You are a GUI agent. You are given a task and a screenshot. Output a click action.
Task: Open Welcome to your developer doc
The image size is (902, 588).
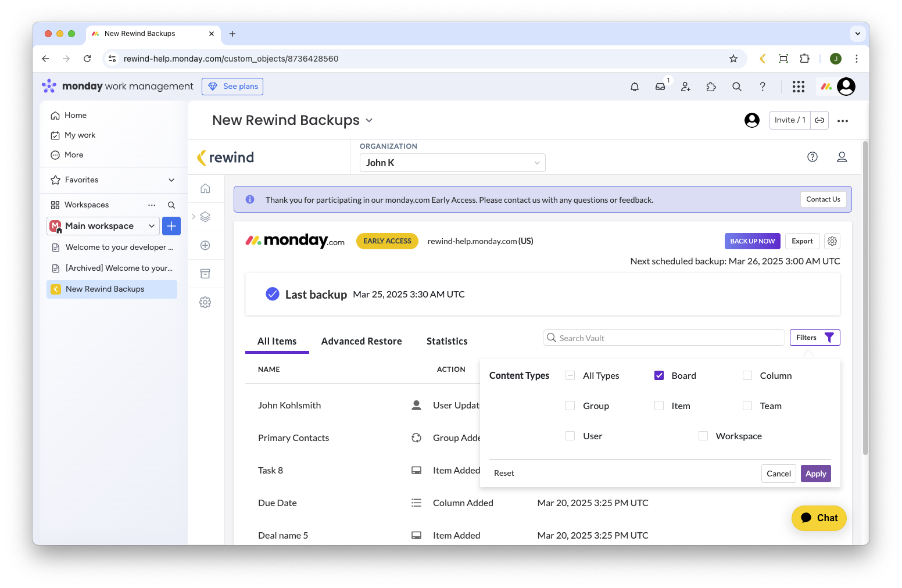[x=112, y=247]
